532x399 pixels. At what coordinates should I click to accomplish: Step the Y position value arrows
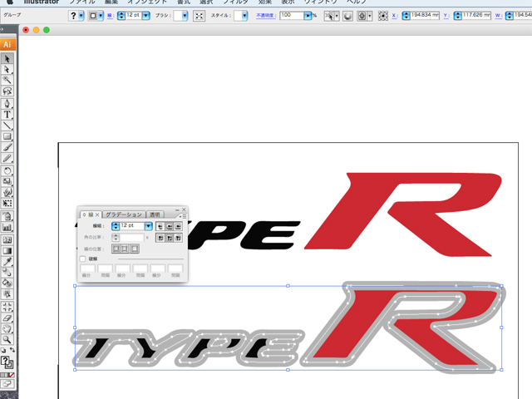coord(457,16)
